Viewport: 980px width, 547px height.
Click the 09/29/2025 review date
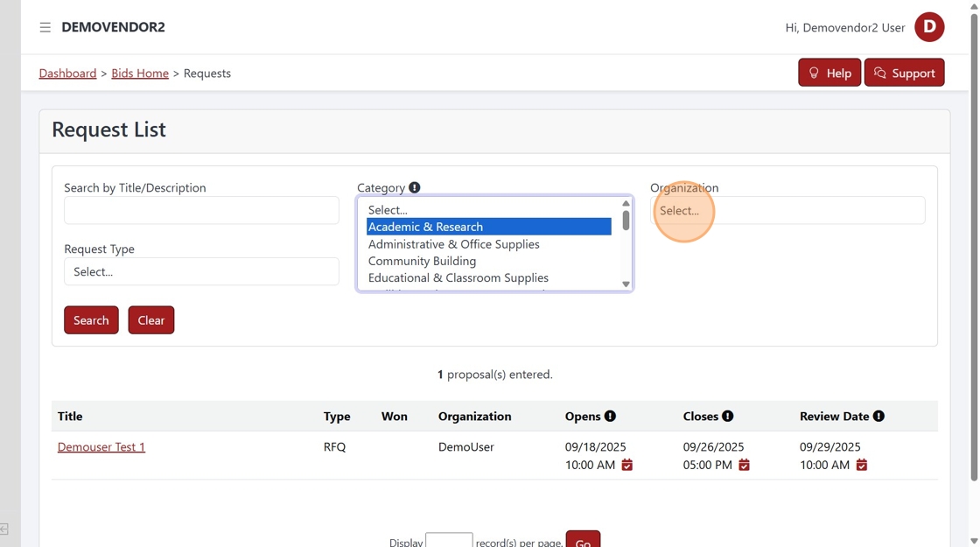click(x=830, y=447)
